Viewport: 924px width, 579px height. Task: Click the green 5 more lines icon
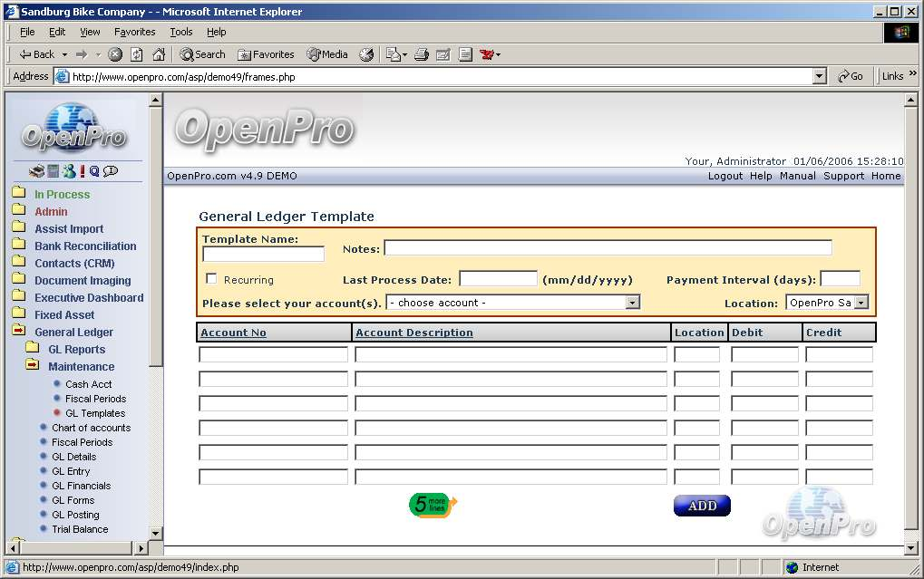tap(433, 505)
